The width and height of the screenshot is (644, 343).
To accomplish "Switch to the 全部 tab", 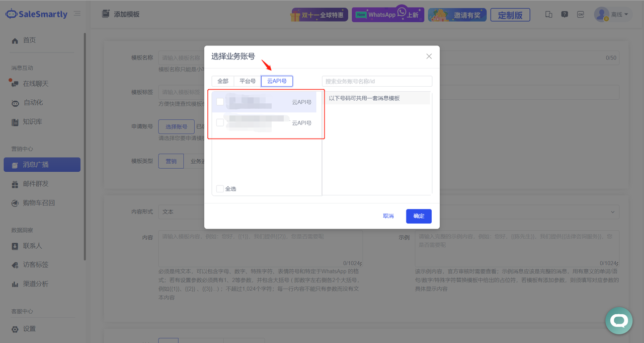I will (223, 81).
